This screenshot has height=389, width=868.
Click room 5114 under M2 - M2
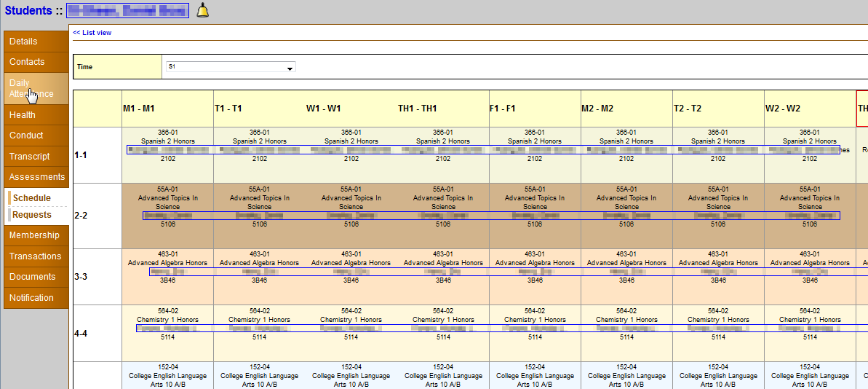[x=626, y=337]
